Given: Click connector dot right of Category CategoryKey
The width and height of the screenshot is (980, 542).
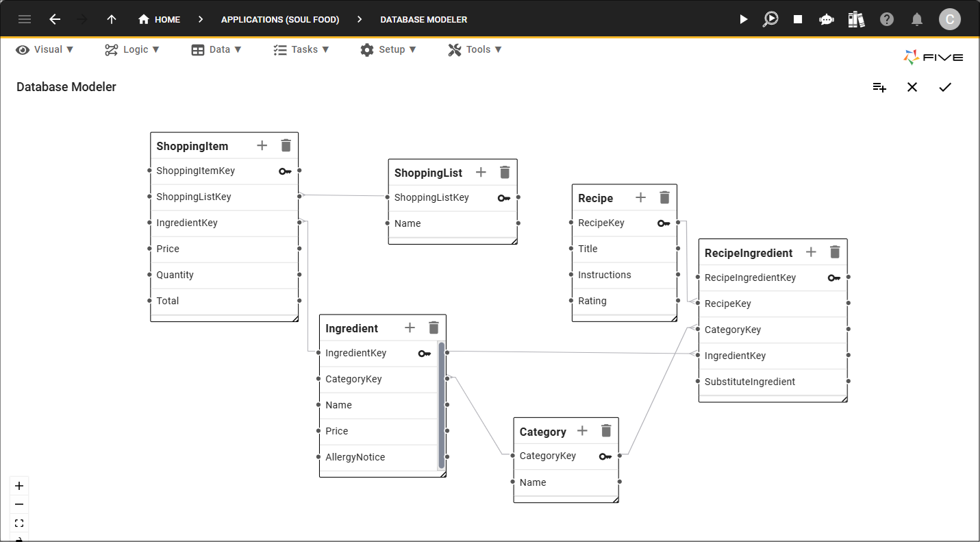Looking at the screenshot, I should click(619, 455).
